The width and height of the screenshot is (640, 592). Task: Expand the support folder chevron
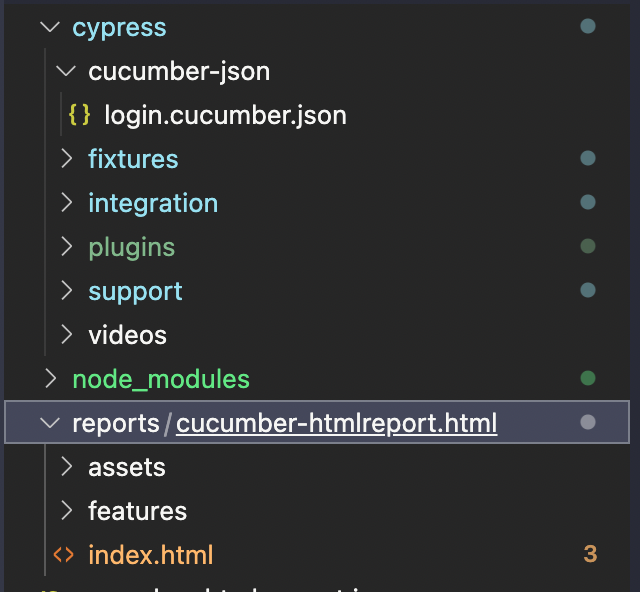67,291
